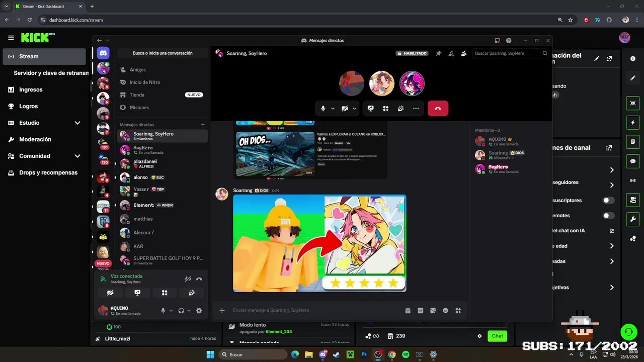Screen dimensions: 644x362
Task: Open microphone options arrow in call controls
Action: (x=333, y=108)
